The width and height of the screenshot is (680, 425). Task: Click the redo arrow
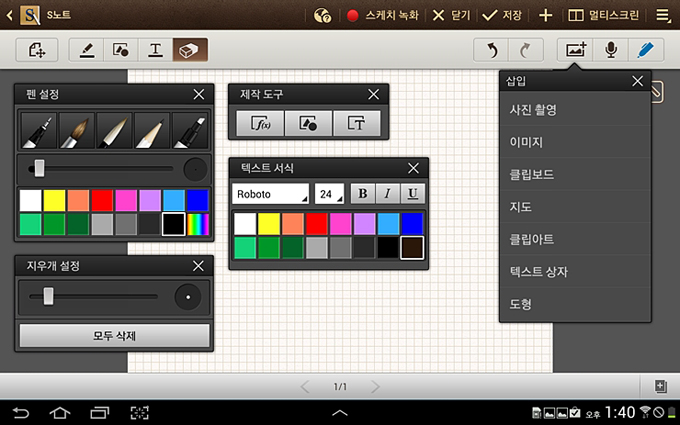(x=526, y=49)
